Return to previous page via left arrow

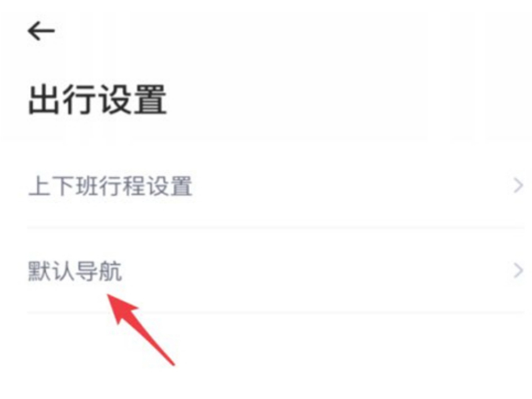(41, 31)
